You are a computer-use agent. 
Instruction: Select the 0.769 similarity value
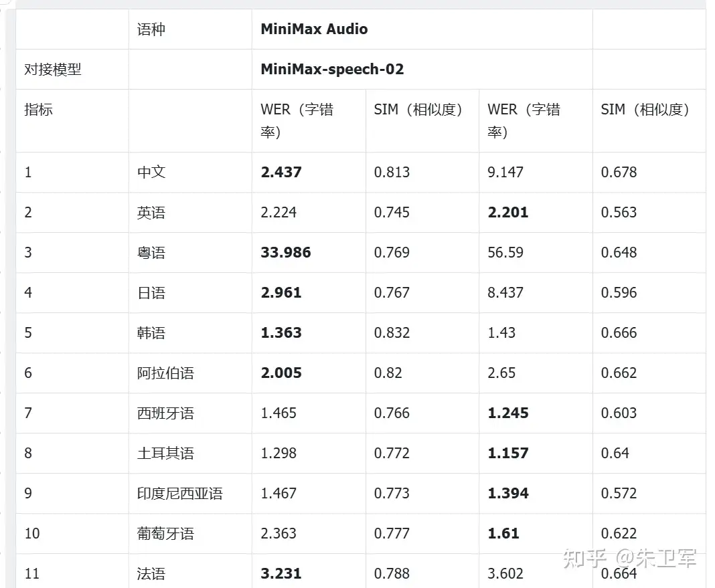tap(392, 252)
